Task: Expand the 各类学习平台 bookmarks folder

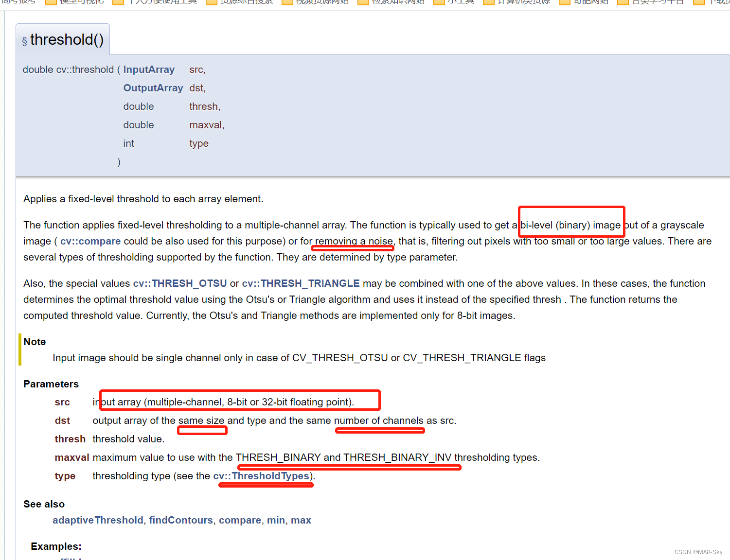Action: click(x=656, y=2)
